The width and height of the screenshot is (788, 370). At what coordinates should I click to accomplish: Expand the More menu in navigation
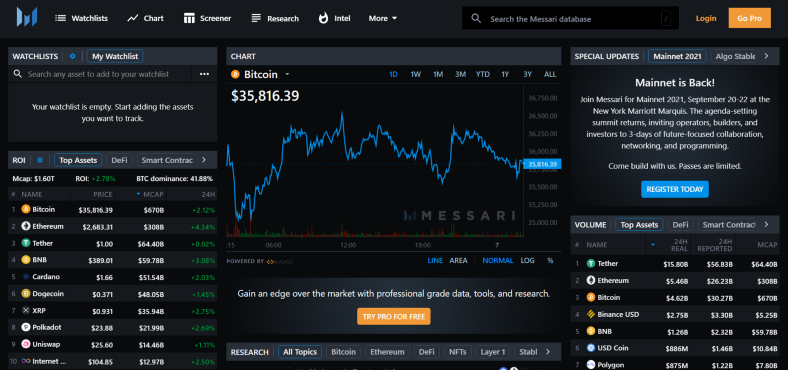pyautogui.click(x=383, y=18)
